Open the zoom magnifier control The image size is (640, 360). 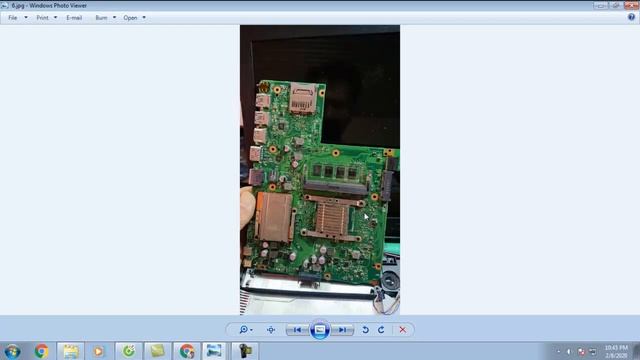pos(246,330)
